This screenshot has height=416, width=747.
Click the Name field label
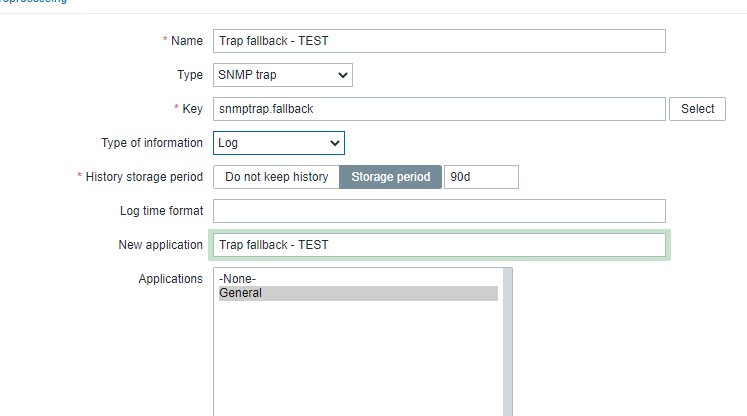tap(186, 41)
